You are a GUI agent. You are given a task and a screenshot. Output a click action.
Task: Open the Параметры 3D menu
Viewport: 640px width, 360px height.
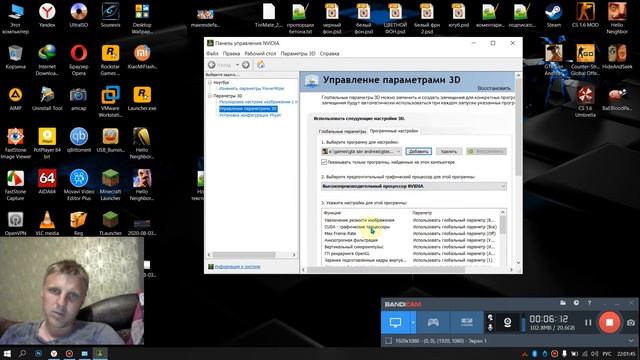[298, 53]
